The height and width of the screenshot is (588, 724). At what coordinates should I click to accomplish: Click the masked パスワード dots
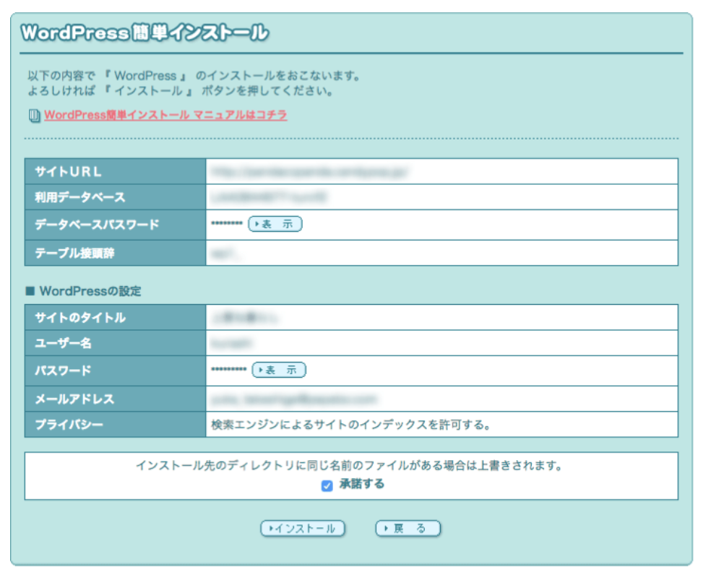[229, 371]
